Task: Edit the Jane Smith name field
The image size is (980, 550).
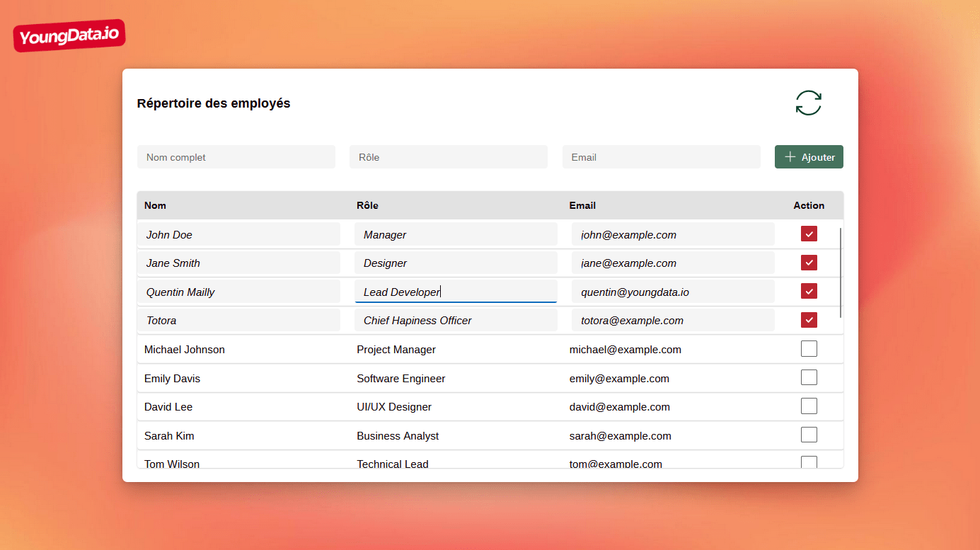Action: pyautogui.click(x=238, y=263)
